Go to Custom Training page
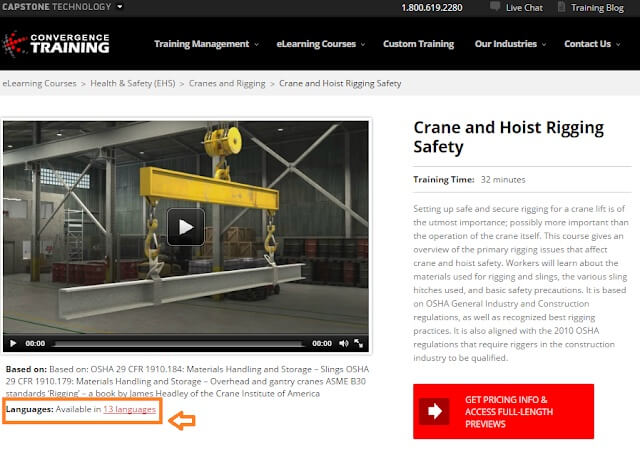 [x=418, y=44]
